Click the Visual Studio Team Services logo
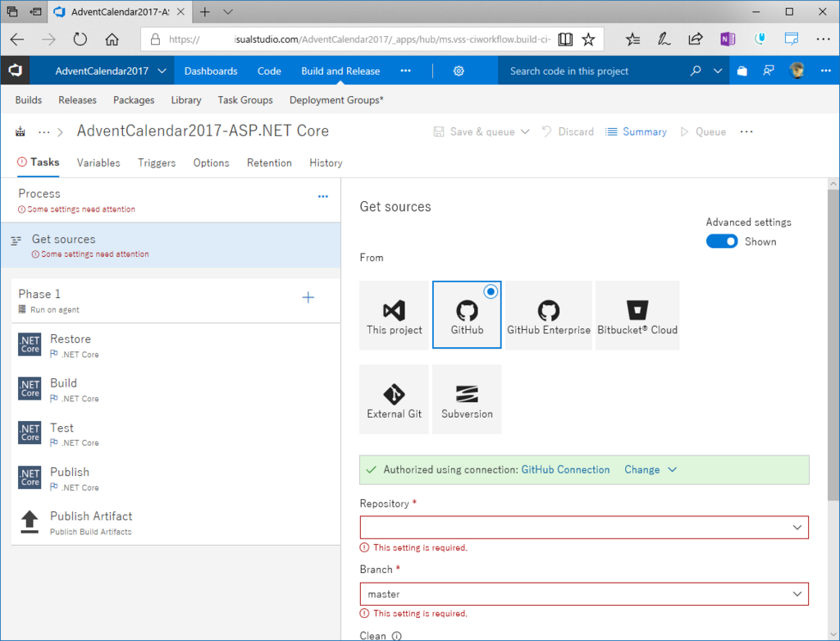The width and height of the screenshot is (840, 641). pos(15,71)
